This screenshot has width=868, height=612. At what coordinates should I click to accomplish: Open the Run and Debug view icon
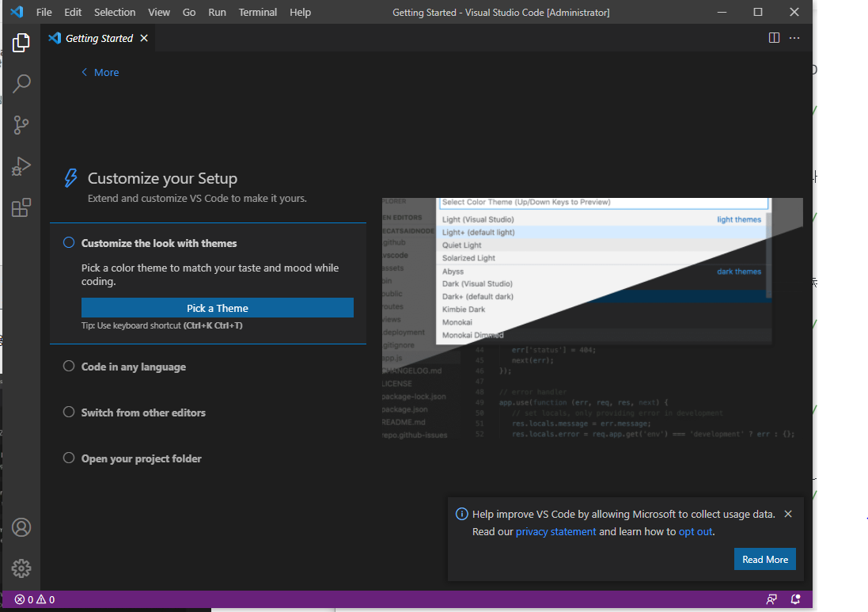(21, 166)
